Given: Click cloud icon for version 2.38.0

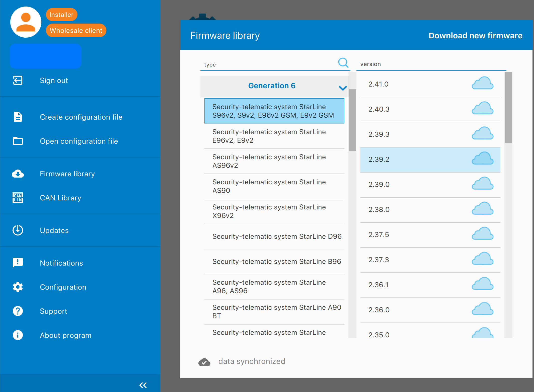Looking at the screenshot, I should [482, 209].
